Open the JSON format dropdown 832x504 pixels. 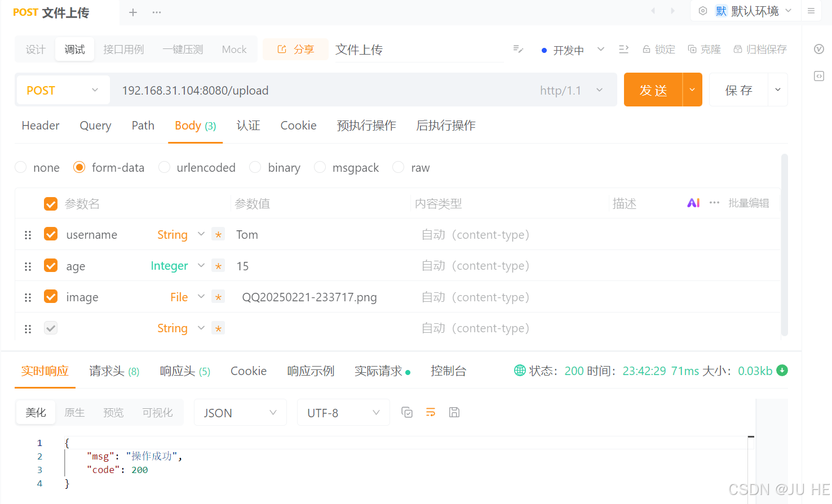click(x=240, y=413)
